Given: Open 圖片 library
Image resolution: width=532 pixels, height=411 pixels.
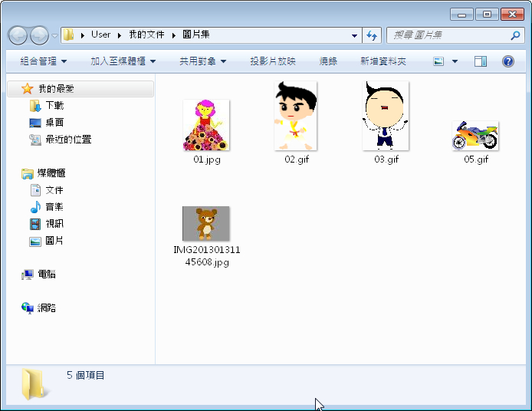Looking at the screenshot, I should 54,241.
